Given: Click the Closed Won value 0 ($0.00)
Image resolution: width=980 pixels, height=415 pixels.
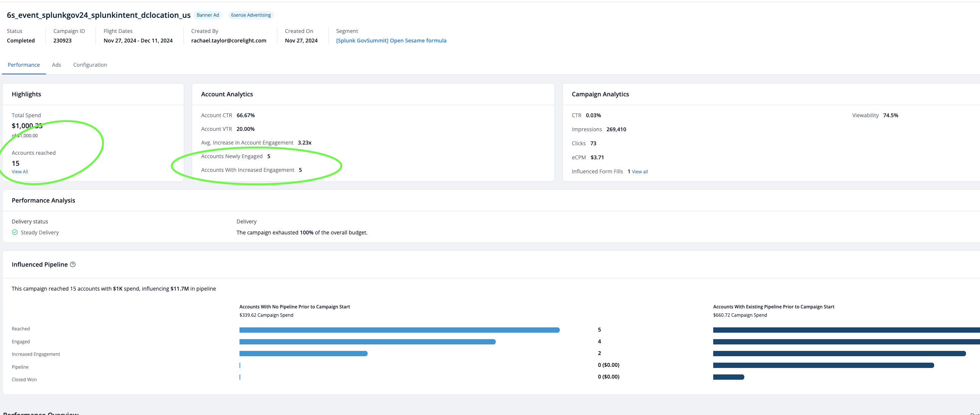Looking at the screenshot, I should pos(609,377).
